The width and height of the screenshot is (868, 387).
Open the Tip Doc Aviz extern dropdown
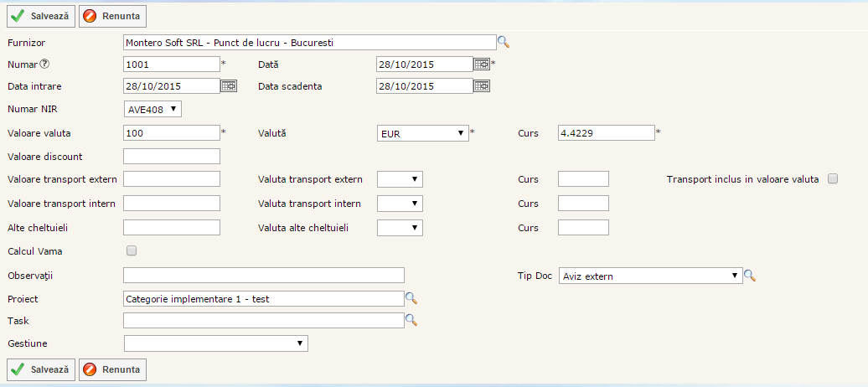650,276
